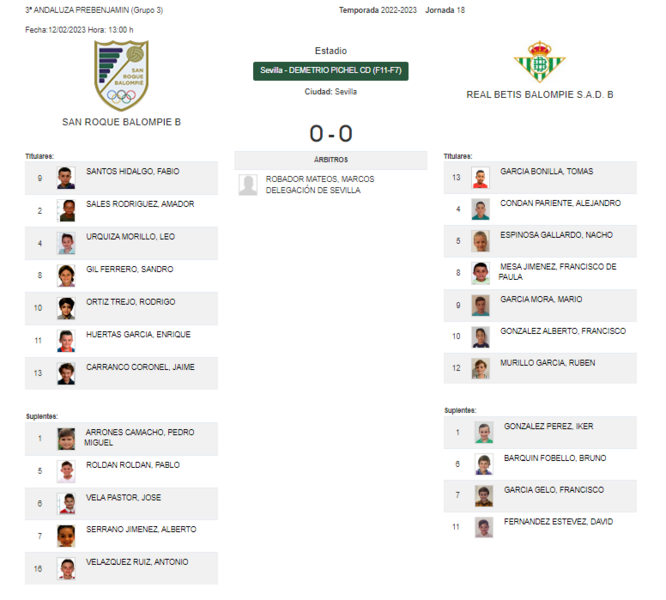Click the San Roque Balompie club crest

point(121,75)
